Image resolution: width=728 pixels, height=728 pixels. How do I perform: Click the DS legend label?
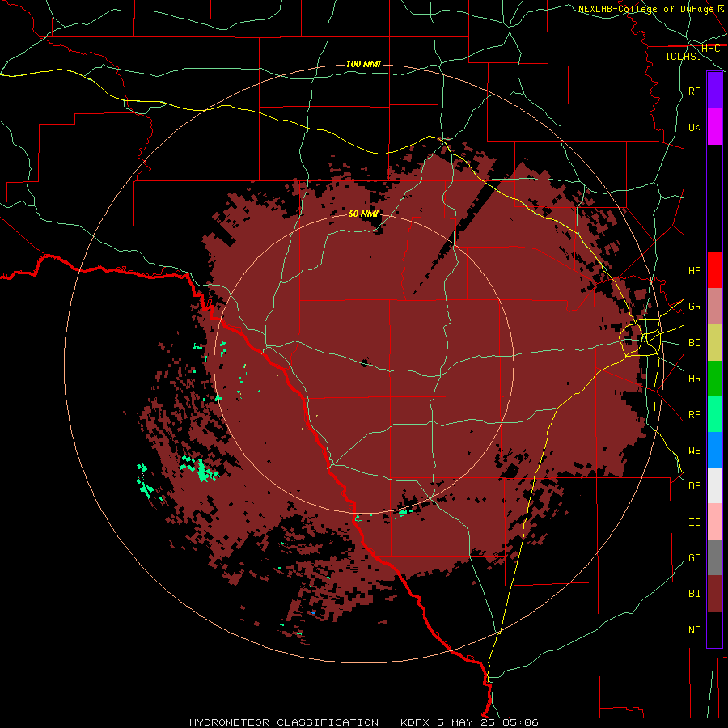tap(694, 486)
